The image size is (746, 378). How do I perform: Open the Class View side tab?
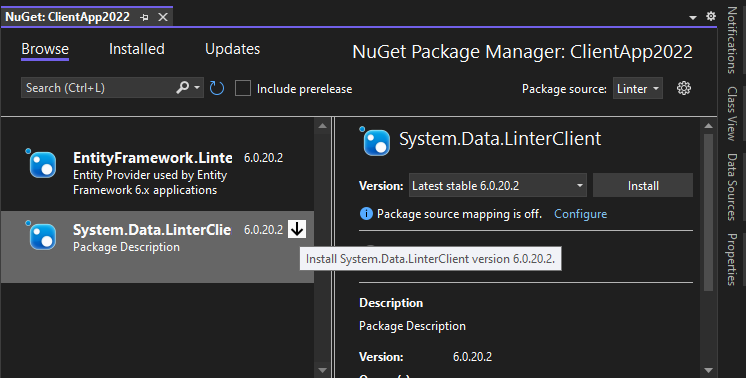[732, 114]
